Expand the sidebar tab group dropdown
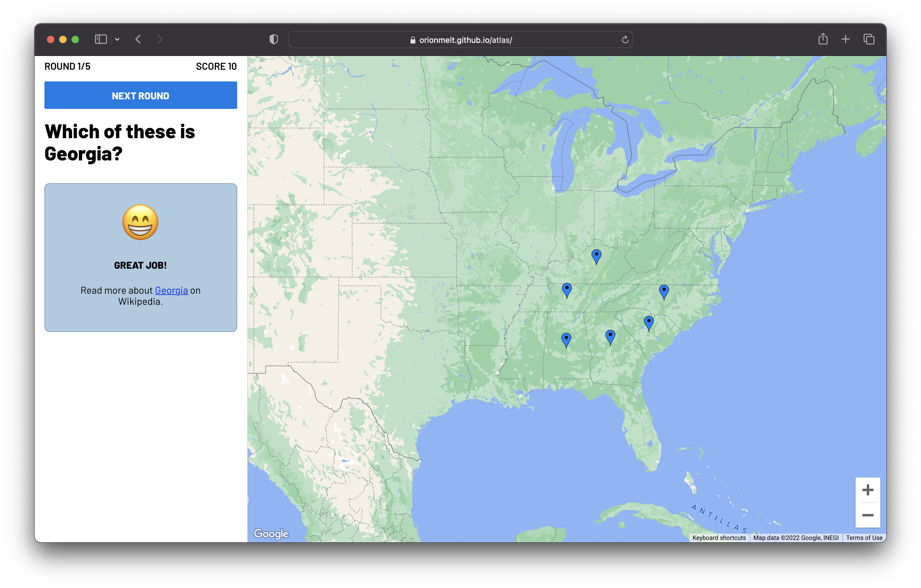This screenshot has height=588, width=921. 118,39
